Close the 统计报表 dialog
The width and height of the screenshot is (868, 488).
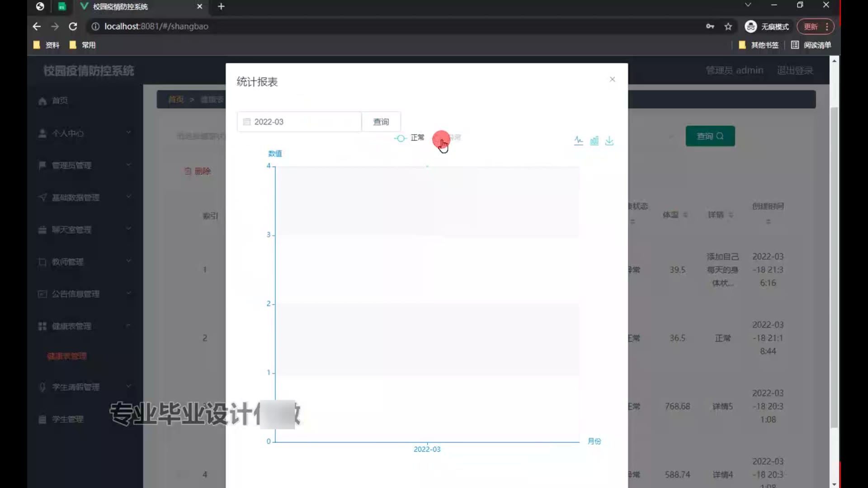pyautogui.click(x=612, y=80)
